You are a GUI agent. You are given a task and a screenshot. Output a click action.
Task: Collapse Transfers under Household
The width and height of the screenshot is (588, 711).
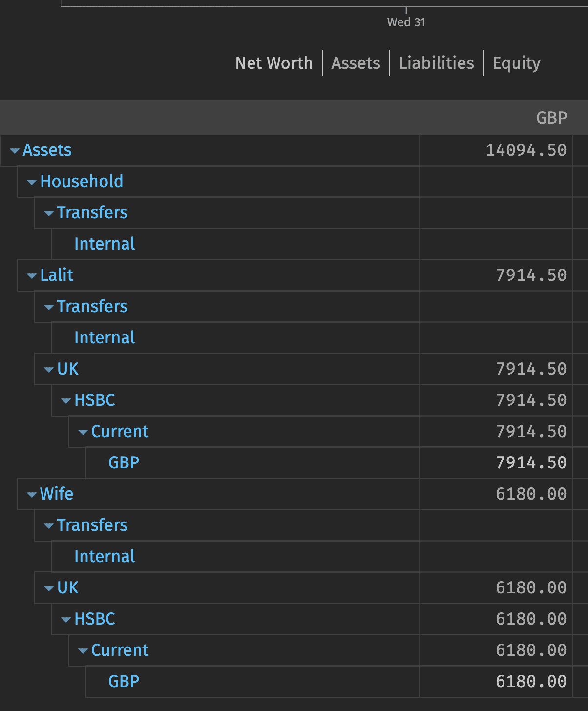tap(48, 213)
